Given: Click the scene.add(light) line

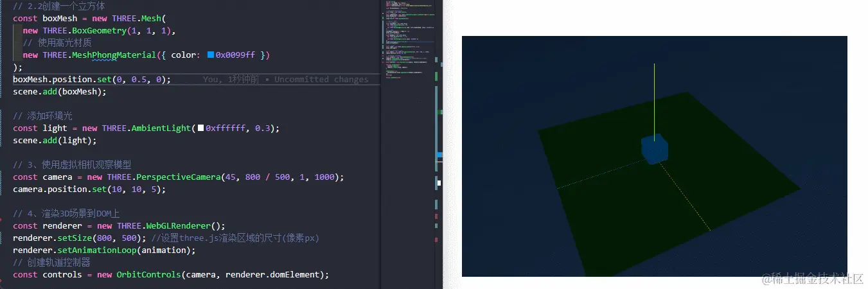Looking at the screenshot, I should (x=55, y=141).
